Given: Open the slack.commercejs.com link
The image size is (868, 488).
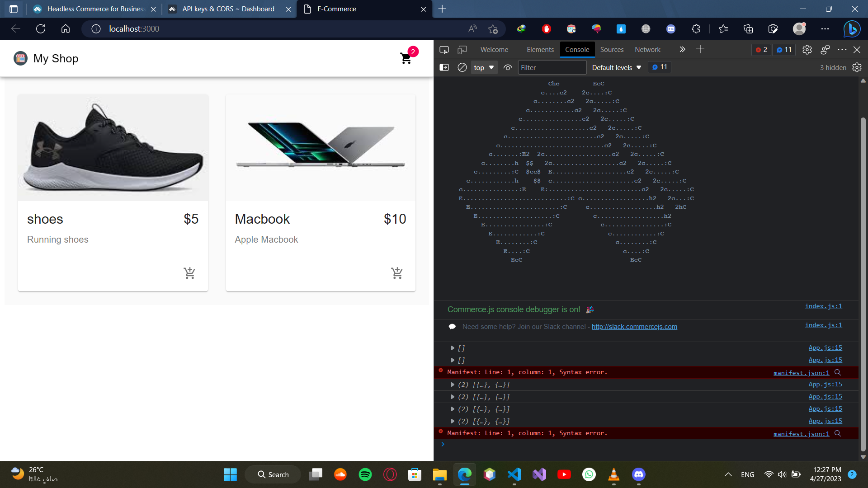Looking at the screenshot, I should point(634,327).
